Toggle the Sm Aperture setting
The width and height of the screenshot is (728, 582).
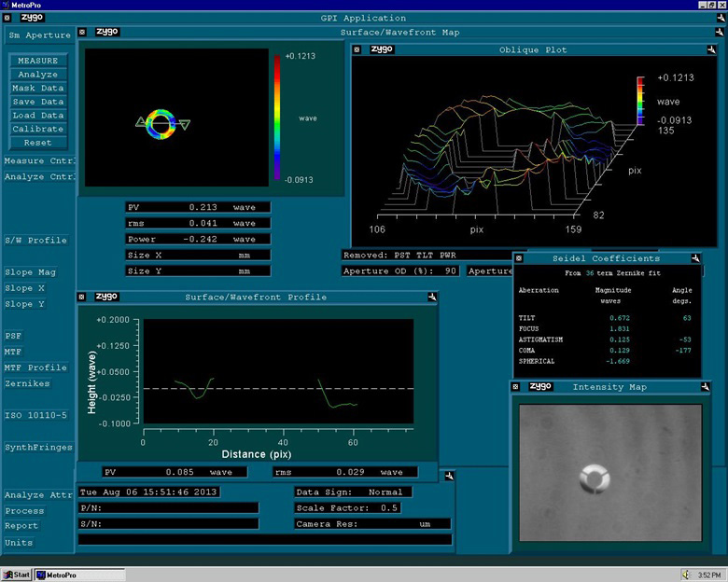pos(39,35)
